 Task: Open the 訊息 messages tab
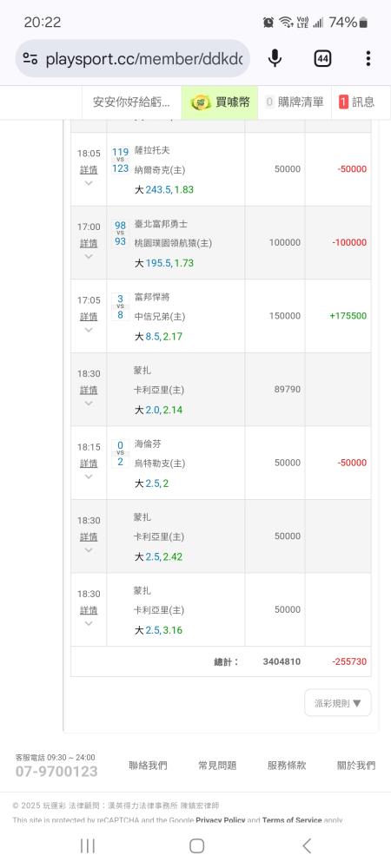[x=356, y=102]
